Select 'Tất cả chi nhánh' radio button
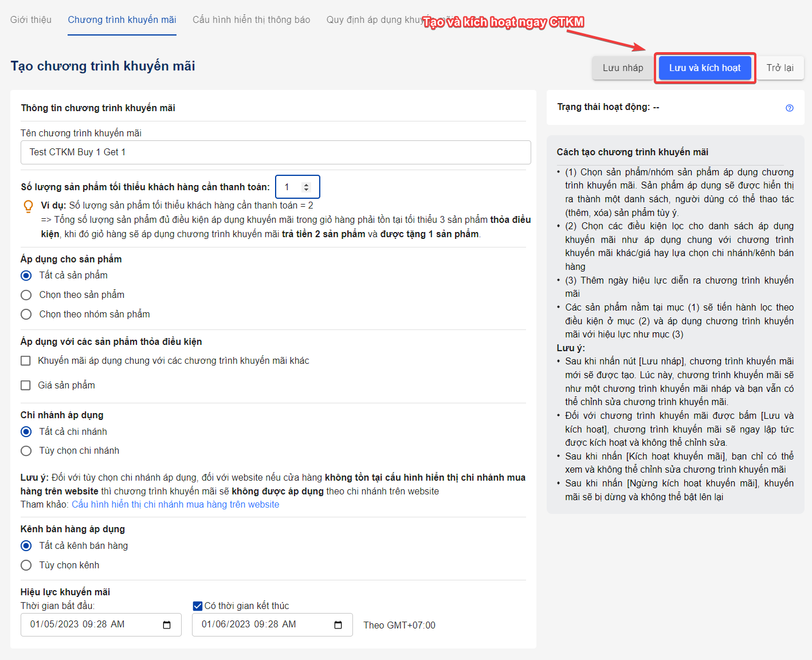The width and height of the screenshot is (812, 660). coord(26,432)
